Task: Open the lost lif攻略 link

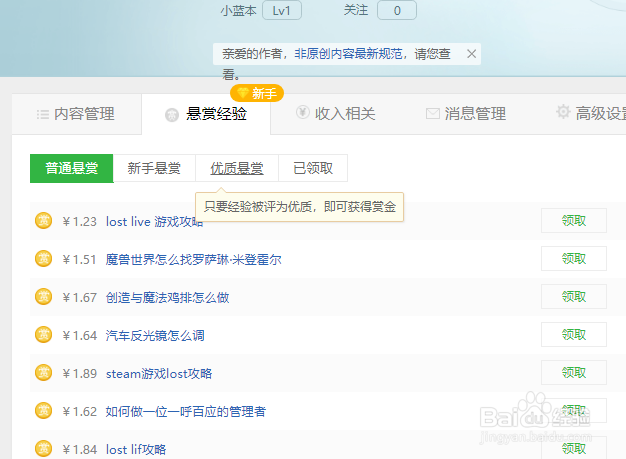Action: 136,450
